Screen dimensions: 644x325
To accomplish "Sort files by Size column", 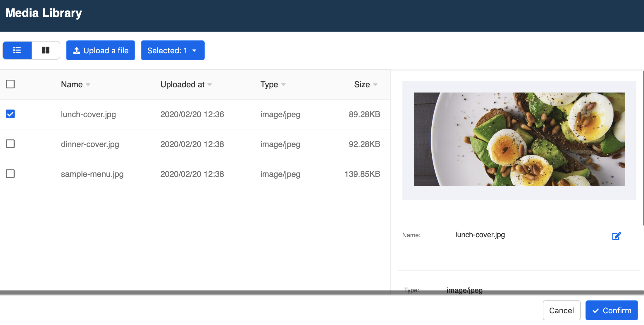I will 376,85.
